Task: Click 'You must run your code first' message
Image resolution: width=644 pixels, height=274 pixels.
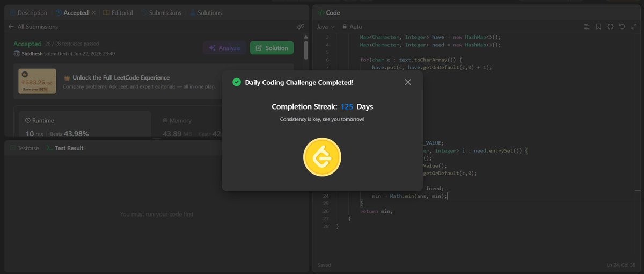Action: pos(157,214)
